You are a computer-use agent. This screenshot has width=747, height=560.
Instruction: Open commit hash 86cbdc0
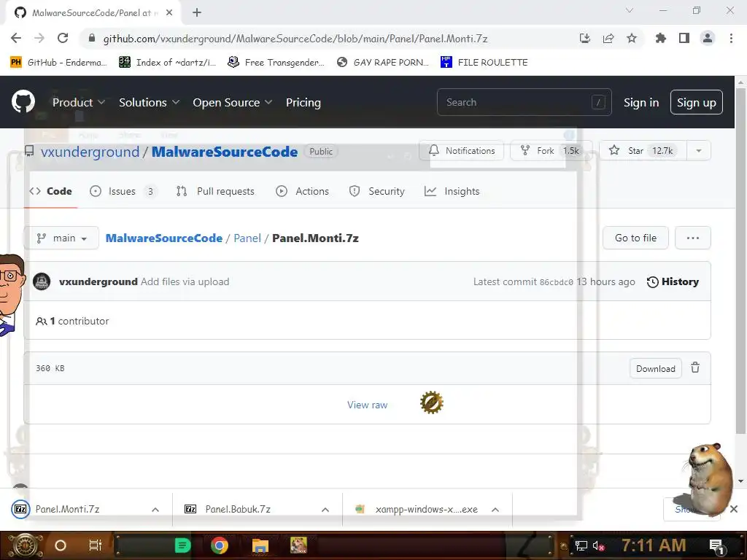tap(557, 282)
